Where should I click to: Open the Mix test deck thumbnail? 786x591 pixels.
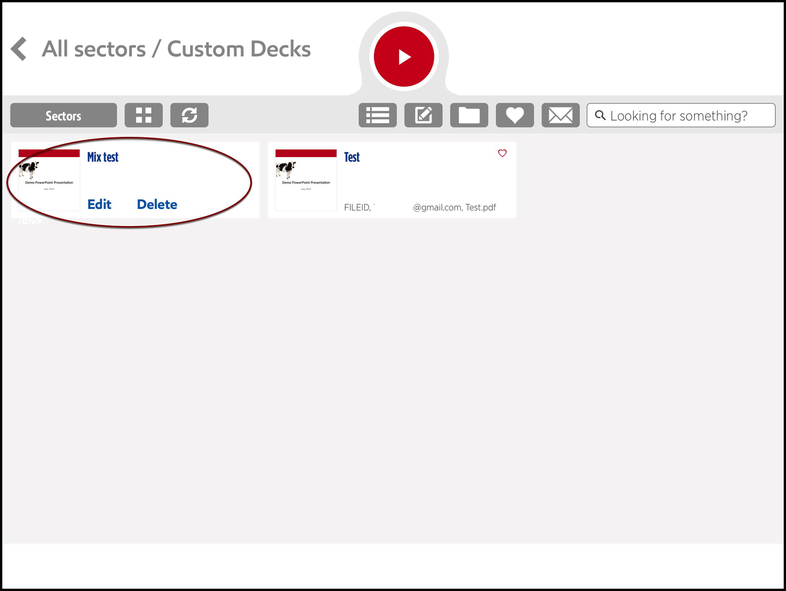click(49, 180)
